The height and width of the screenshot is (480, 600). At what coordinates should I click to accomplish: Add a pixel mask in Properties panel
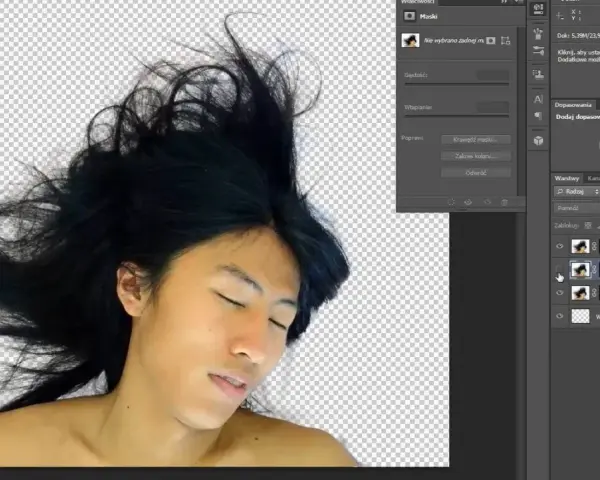tap(491, 41)
